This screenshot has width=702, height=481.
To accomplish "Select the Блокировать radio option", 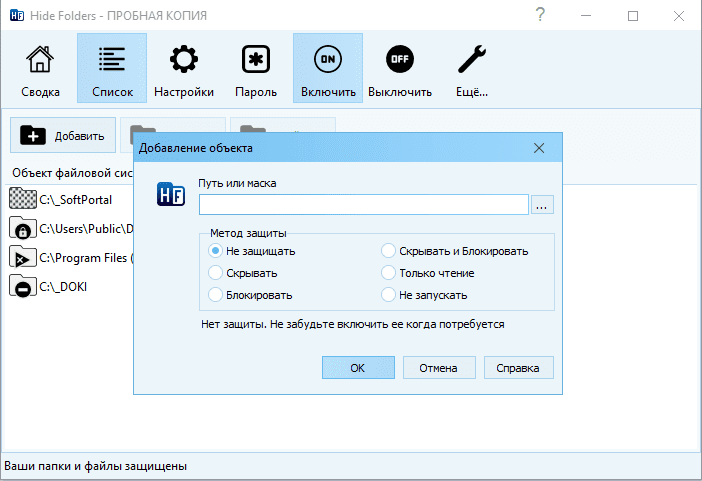I will pos(250,295).
